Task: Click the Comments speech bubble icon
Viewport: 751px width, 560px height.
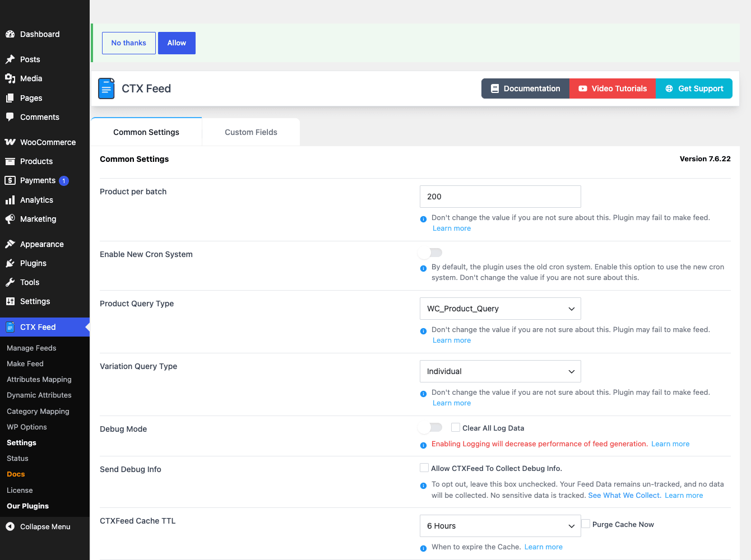Action: pos(10,117)
